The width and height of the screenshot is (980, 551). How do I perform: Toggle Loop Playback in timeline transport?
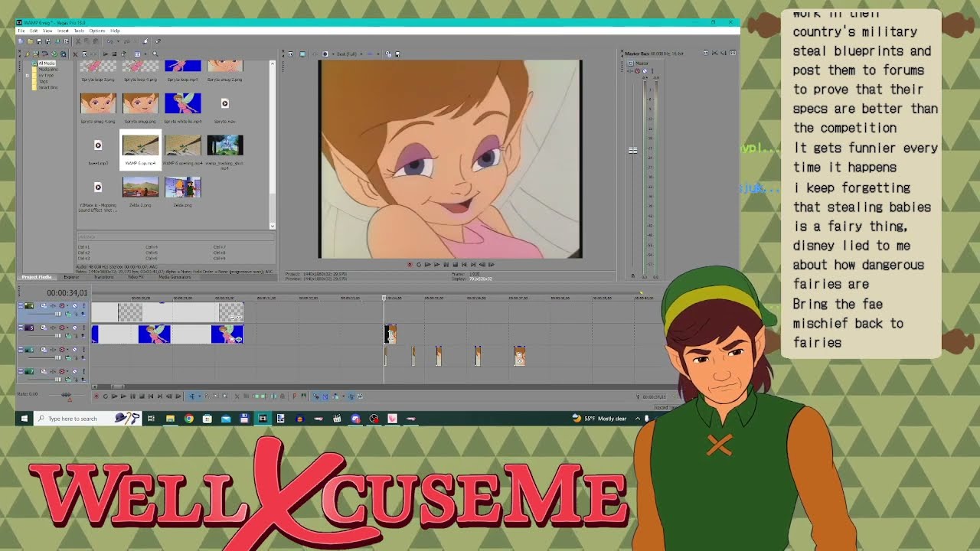pyautogui.click(x=106, y=396)
